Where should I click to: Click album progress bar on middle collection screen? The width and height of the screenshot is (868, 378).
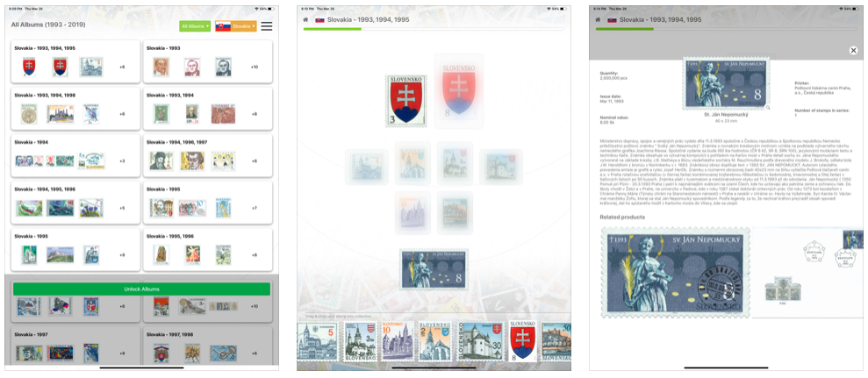coord(434,29)
